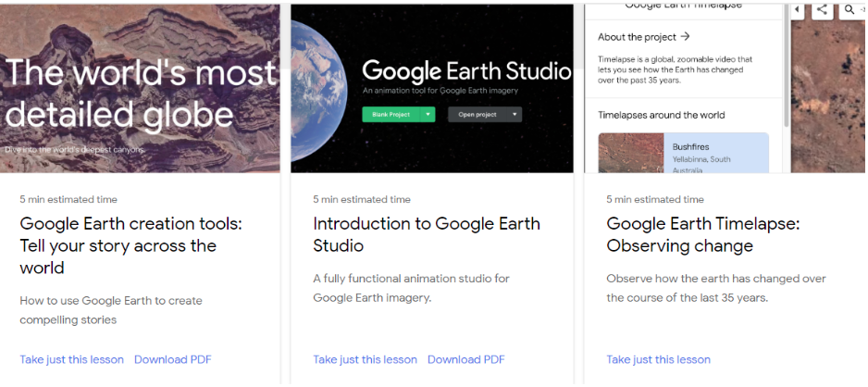This screenshot has height=387, width=868.
Task: Select the Bushfires Yellabinna timelapse card
Action: click(683, 153)
